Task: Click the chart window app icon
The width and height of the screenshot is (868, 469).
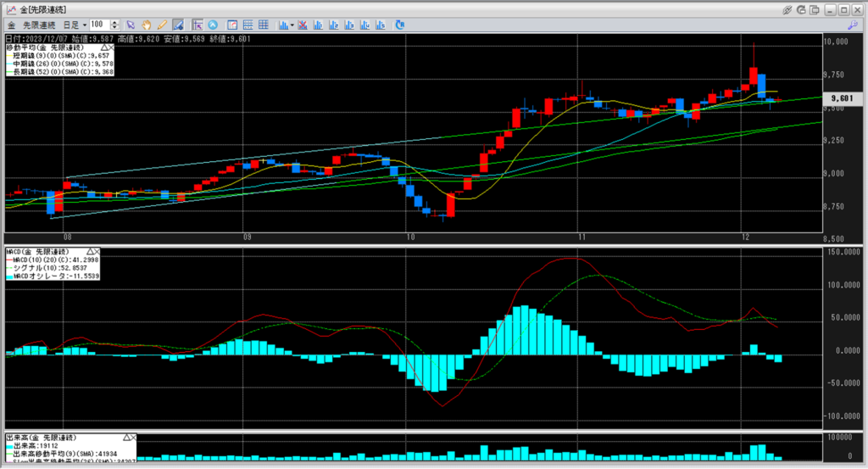Action: pyautogui.click(x=11, y=10)
